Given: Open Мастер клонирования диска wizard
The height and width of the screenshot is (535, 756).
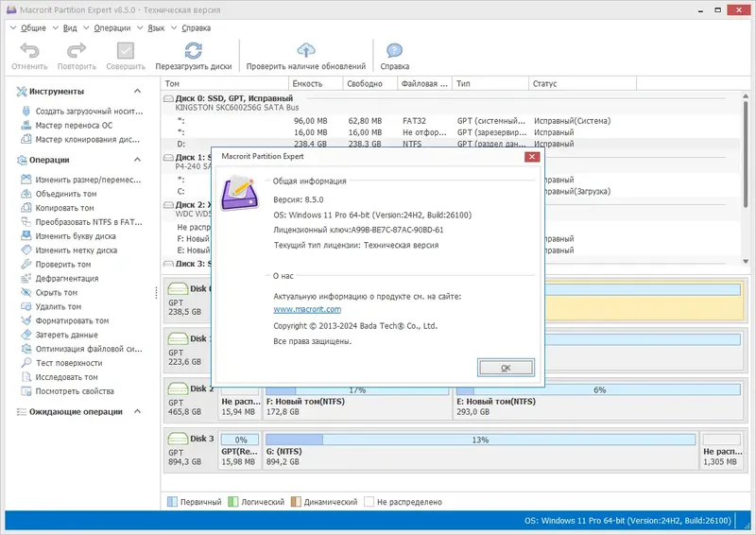Looking at the screenshot, I should pyautogui.click(x=80, y=139).
